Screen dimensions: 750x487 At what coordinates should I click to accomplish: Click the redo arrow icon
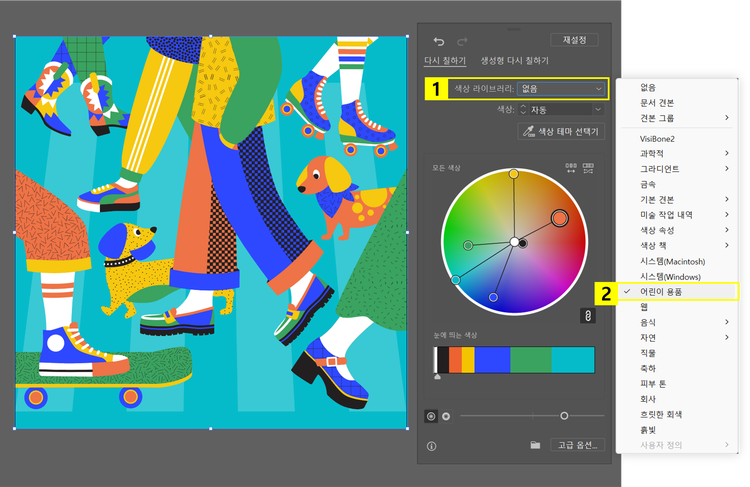[x=462, y=42]
